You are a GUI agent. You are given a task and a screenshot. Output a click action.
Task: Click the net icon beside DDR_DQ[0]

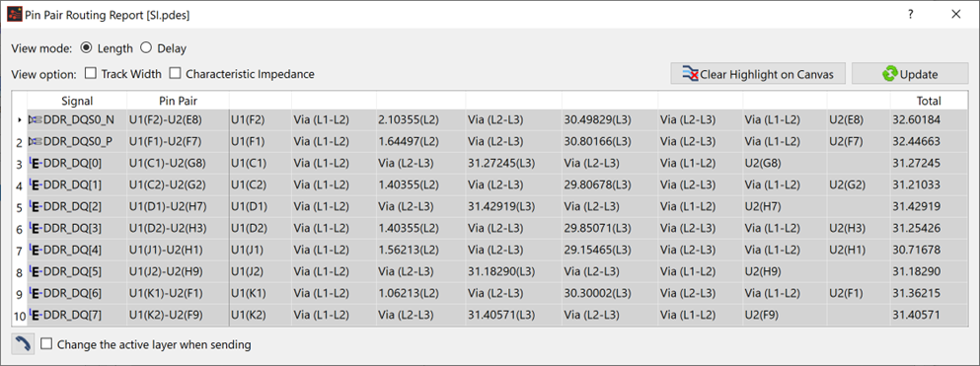pyautogui.click(x=35, y=163)
